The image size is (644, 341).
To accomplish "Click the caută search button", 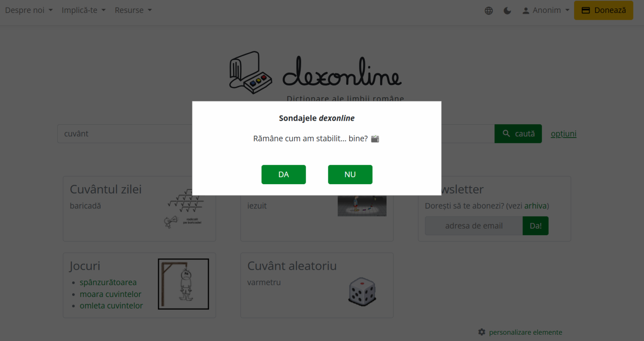I will (518, 134).
